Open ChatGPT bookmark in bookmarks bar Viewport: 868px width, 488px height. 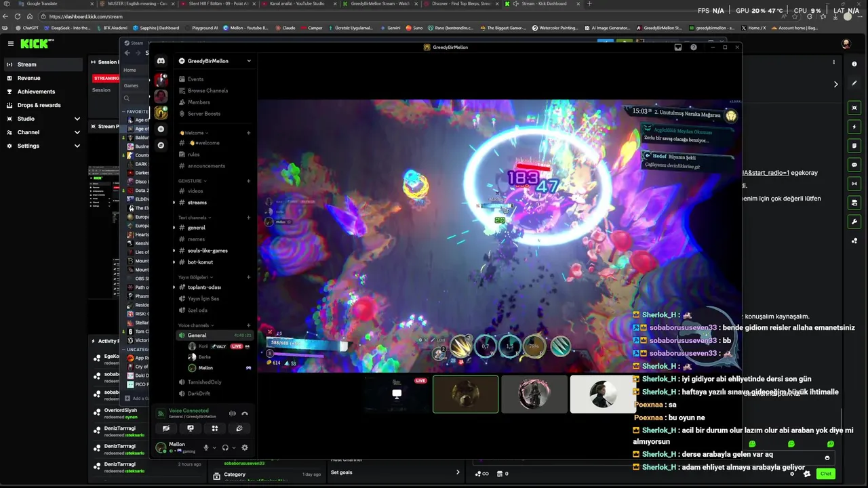pyautogui.click(x=26, y=28)
